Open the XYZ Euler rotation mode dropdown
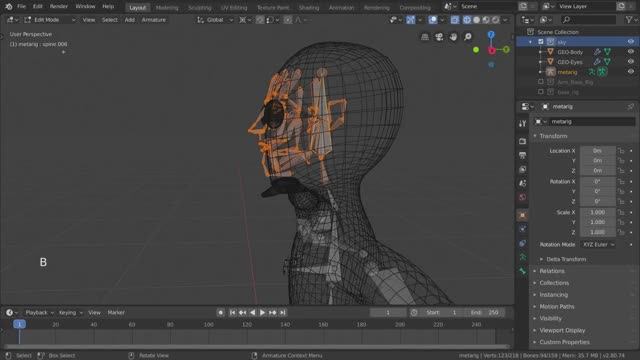The height and width of the screenshot is (360, 640). coord(598,244)
